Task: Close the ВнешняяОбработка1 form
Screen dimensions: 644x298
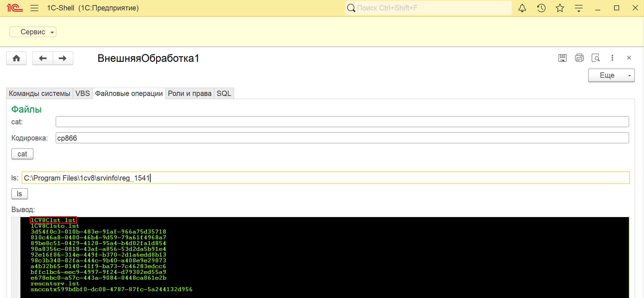Action: pyautogui.click(x=629, y=58)
